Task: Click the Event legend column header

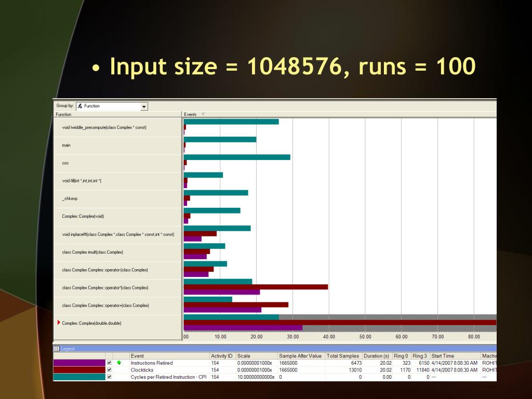Action: [169, 356]
